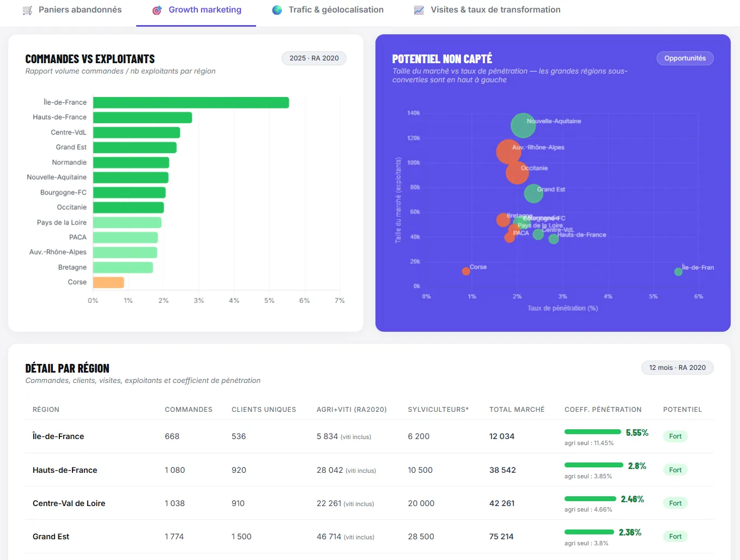The height and width of the screenshot is (560, 740).
Task: Click the Auv.-Rhône-Alpes bubble
Action: pyautogui.click(x=508, y=151)
